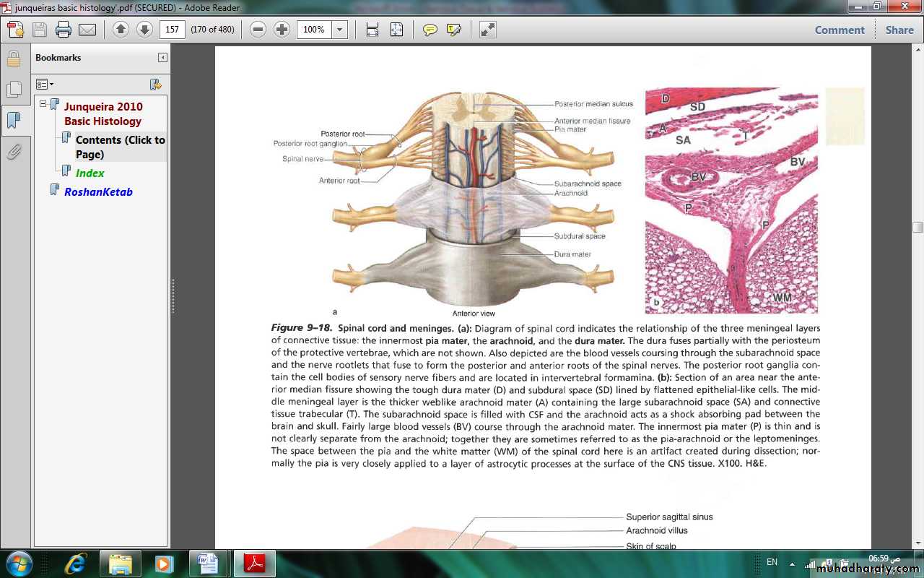Toggle the Bookmarks navigation panel button
The image size is (924, 578).
14,121
